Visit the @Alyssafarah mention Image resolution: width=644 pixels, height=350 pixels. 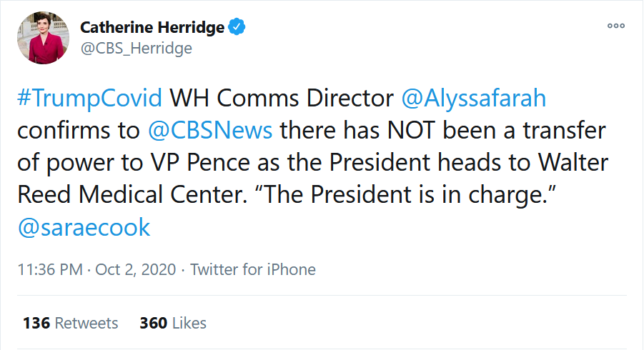(474, 99)
